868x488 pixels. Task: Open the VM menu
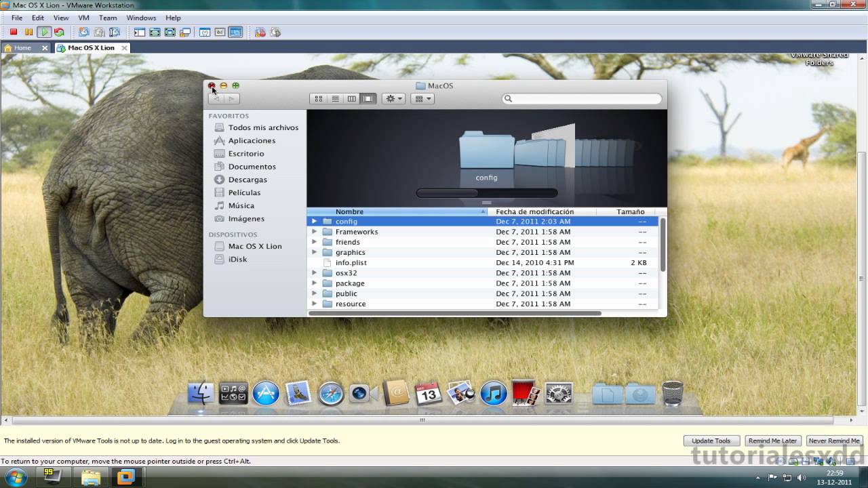coord(83,18)
